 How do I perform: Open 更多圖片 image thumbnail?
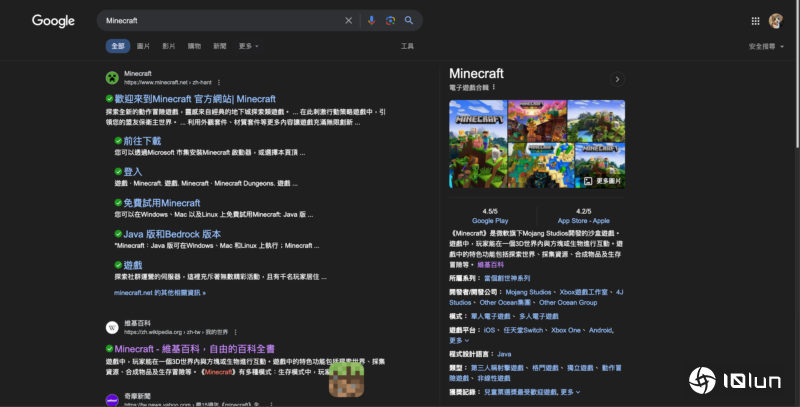600,166
